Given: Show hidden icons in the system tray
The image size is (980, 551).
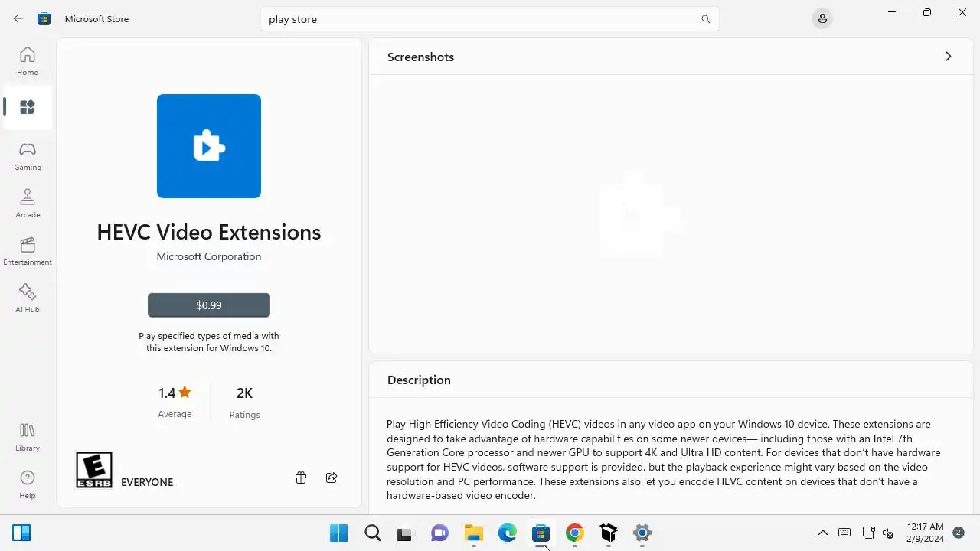Looking at the screenshot, I should 823,533.
